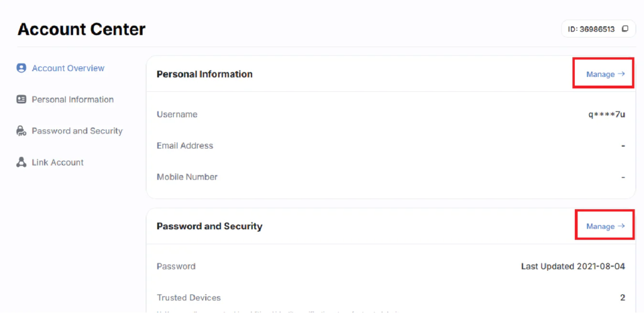Click the arrow next to Password and Security's Manage
The image size is (644, 313).
(x=621, y=226)
